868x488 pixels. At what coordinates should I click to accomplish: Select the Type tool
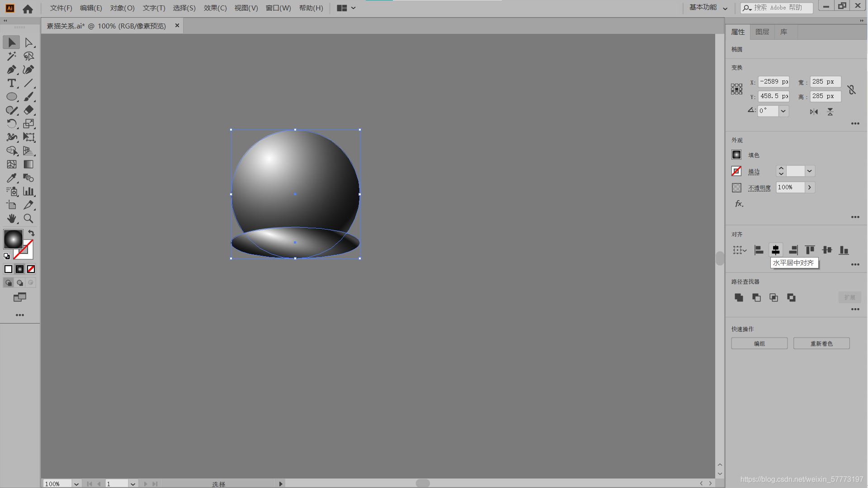(11, 83)
